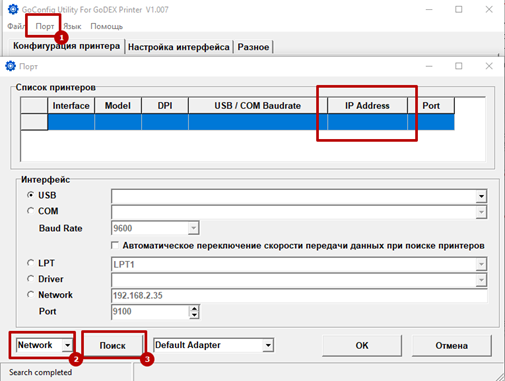The width and height of the screenshot is (505, 381).
Task: Increase port number with up arrow
Action: click(x=194, y=308)
